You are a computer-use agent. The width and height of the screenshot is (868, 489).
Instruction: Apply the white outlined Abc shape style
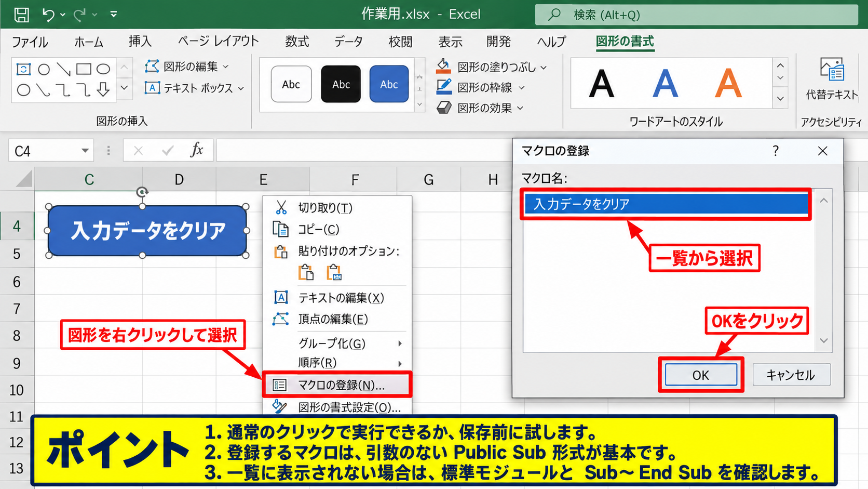pos(291,84)
